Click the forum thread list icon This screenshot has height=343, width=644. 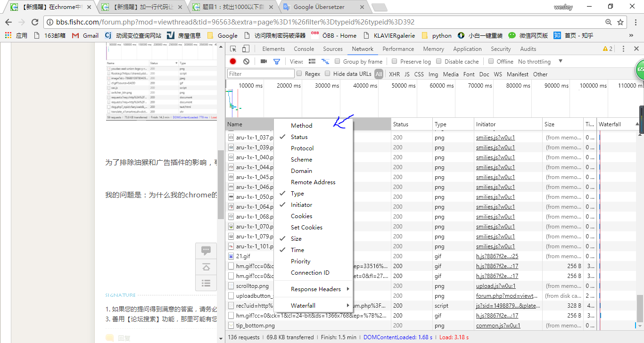pyautogui.click(x=206, y=283)
